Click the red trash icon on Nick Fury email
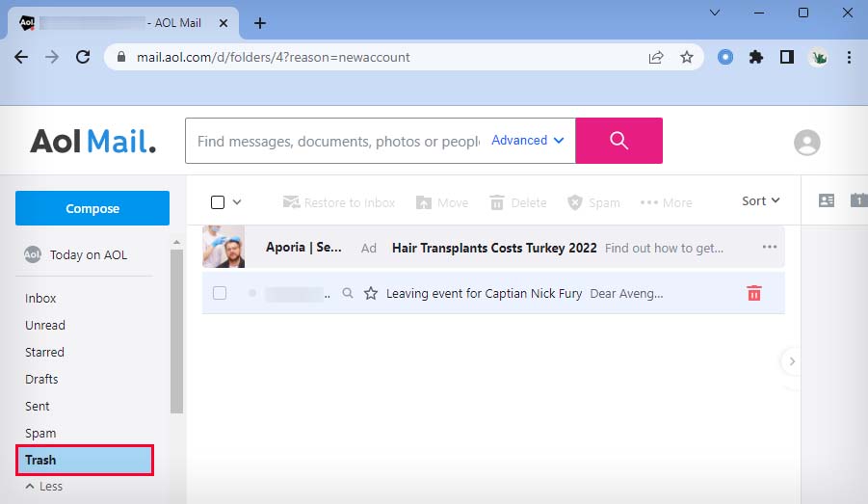 pos(754,293)
